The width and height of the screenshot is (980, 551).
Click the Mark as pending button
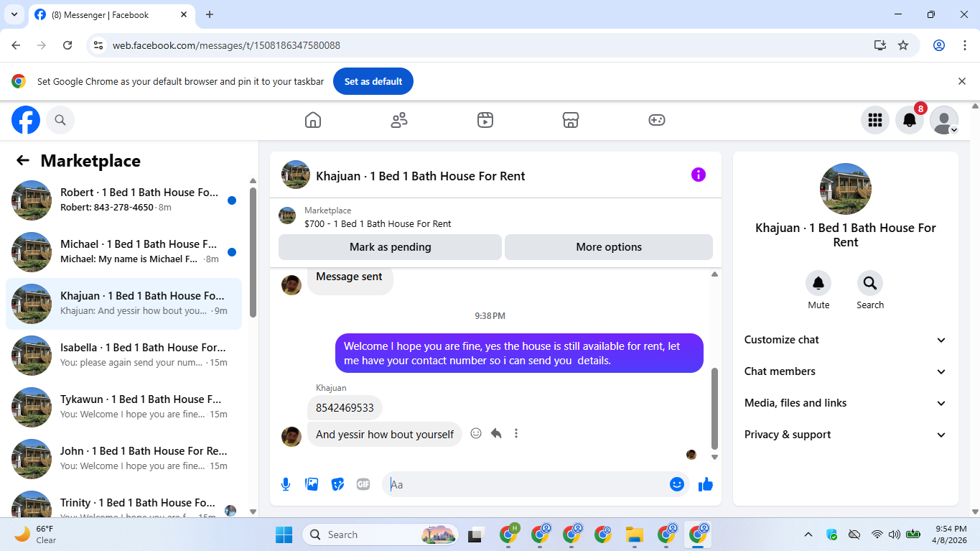coord(390,247)
